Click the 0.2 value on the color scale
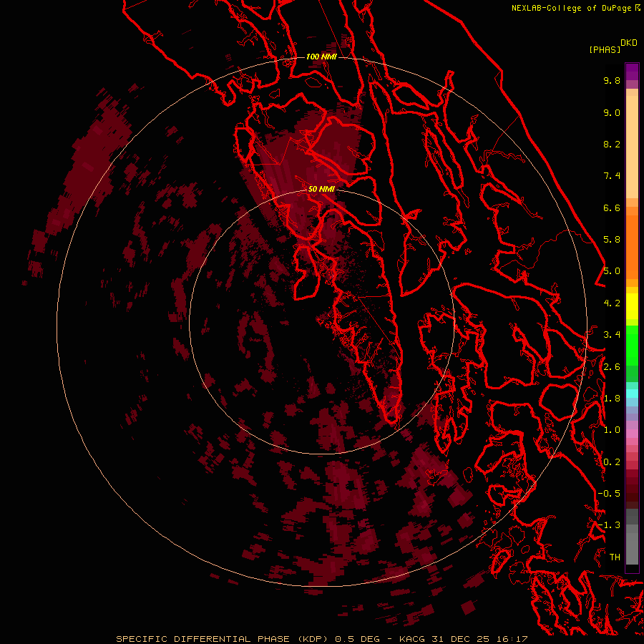644x644 pixels. coord(612,462)
